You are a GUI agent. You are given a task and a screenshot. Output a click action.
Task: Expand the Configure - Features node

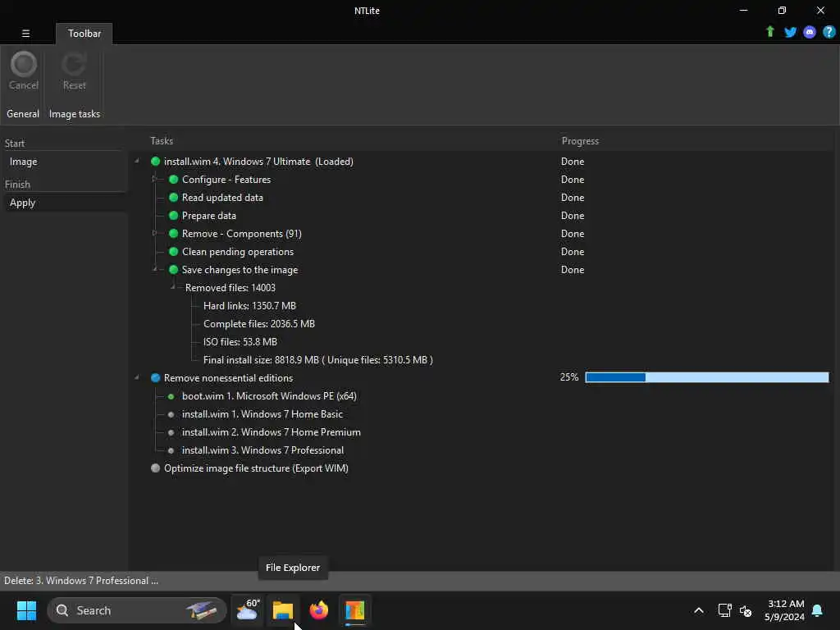[155, 179]
